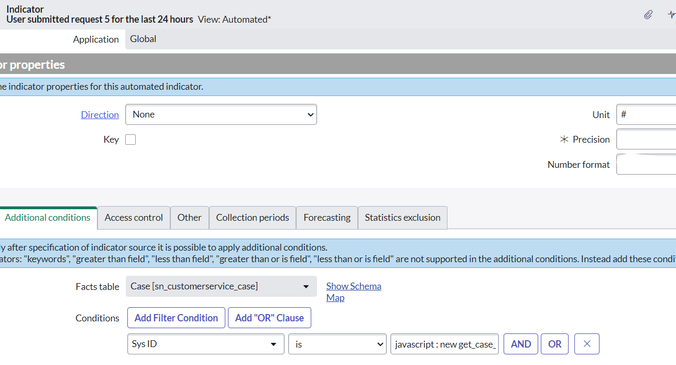Add an OR condition to Sys ID row
This screenshot has height=365, width=676.
pyautogui.click(x=555, y=344)
